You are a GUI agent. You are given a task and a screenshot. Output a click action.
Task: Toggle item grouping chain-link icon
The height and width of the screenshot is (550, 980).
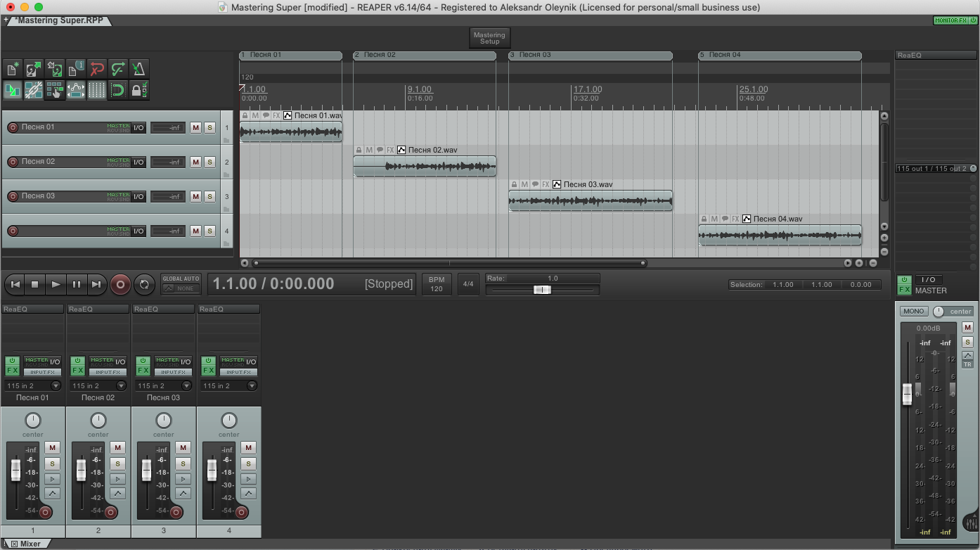34,89
